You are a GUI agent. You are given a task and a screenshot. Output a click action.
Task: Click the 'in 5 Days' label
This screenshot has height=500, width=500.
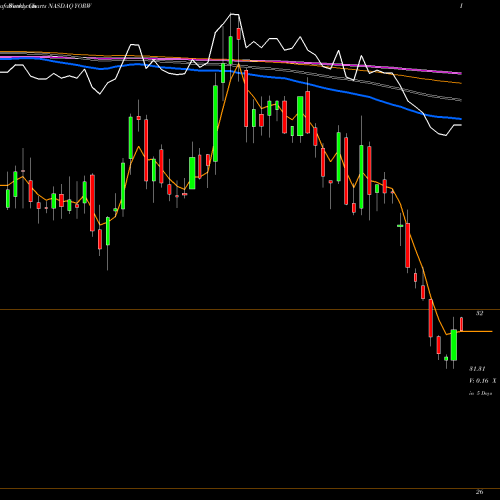pyautogui.click(x=480, y=393)
